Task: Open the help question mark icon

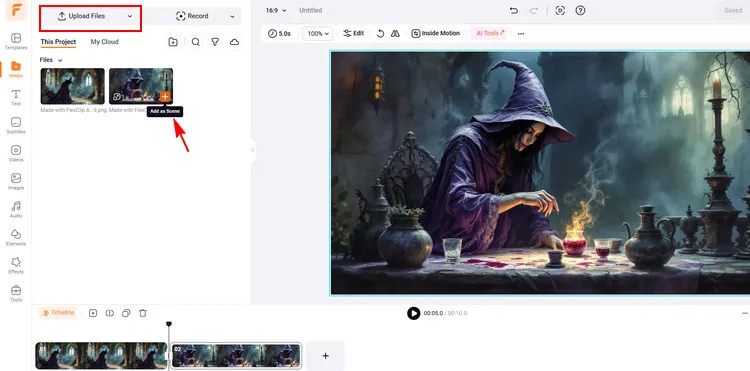Action: click(x=580, y=11)
